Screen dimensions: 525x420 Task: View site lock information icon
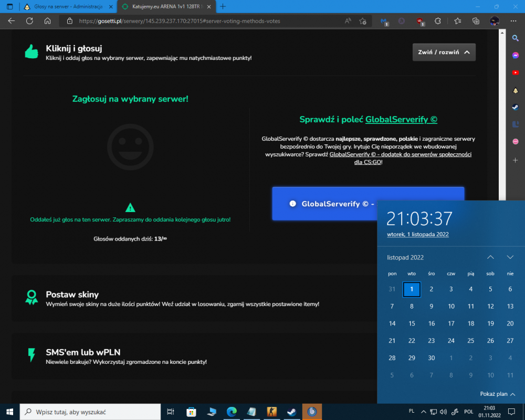[x=70, y=21]
